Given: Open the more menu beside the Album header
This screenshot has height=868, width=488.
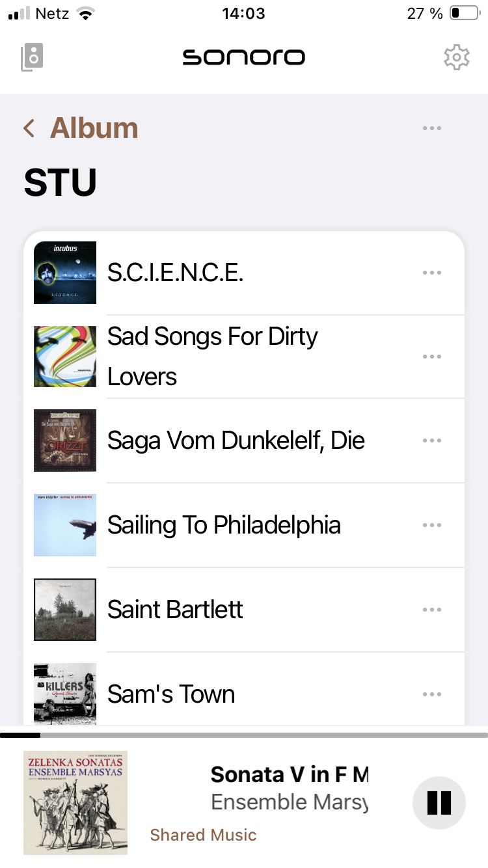Looking at the screenshot, I should [432, 128].
